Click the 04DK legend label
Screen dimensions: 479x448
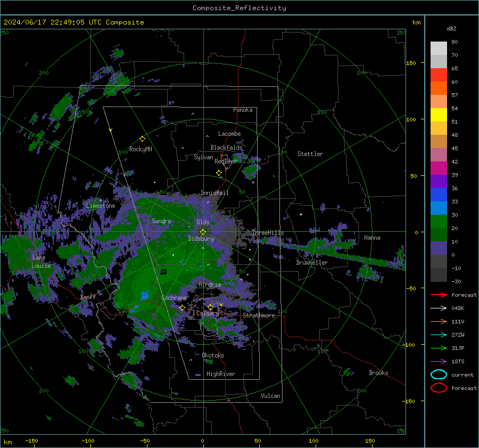pyautogui.click(x=458, y=308)
